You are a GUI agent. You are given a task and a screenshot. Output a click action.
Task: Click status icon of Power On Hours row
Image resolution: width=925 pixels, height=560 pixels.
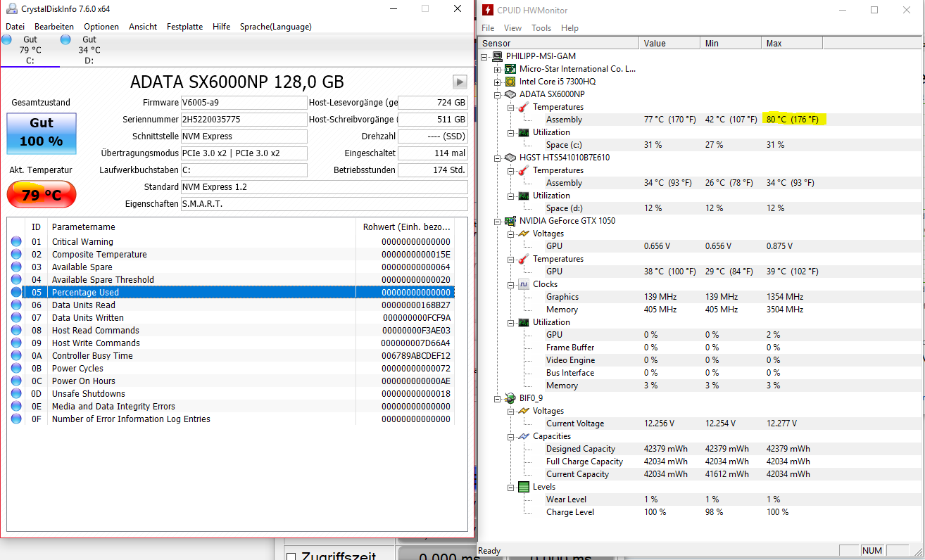click(x=16, y=381)
